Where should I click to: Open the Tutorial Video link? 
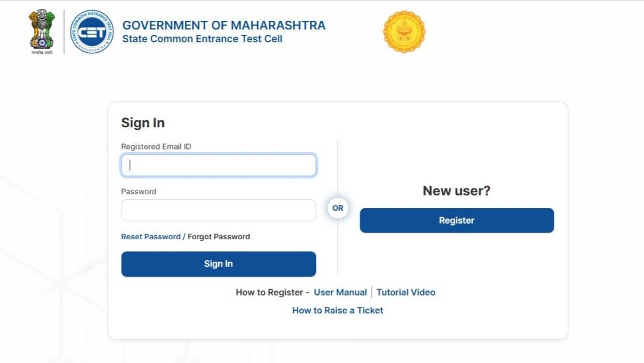click(x=406, y=293)
